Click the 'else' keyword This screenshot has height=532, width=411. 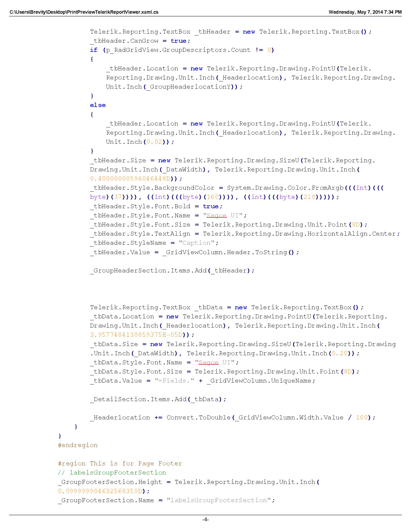coord(98,105)
